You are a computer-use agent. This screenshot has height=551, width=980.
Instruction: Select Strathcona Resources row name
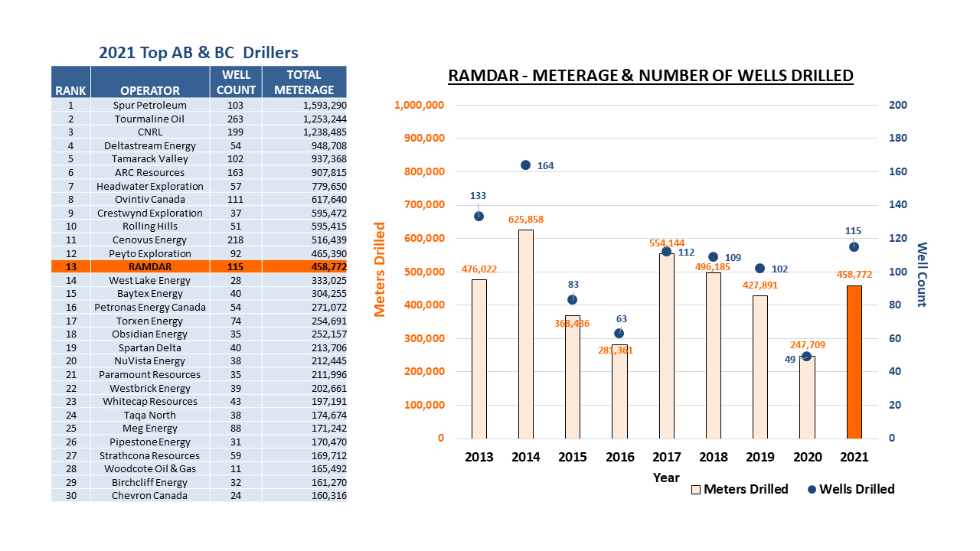pyautogui.click(x=150, y=455)
